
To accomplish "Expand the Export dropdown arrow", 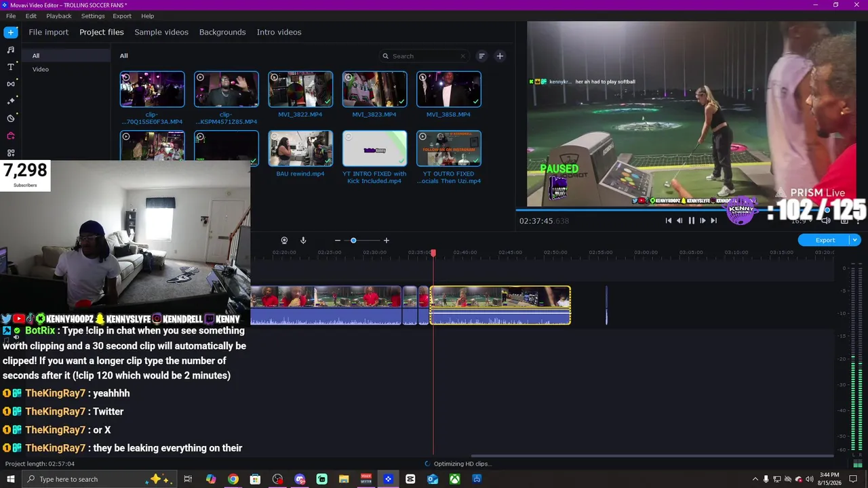I will coord(855,240).
